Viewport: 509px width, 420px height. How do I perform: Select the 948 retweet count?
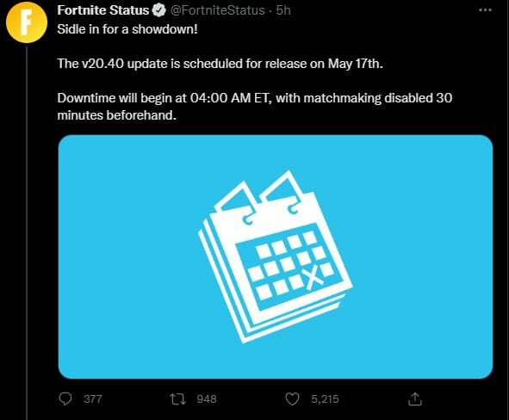(207, 399)
